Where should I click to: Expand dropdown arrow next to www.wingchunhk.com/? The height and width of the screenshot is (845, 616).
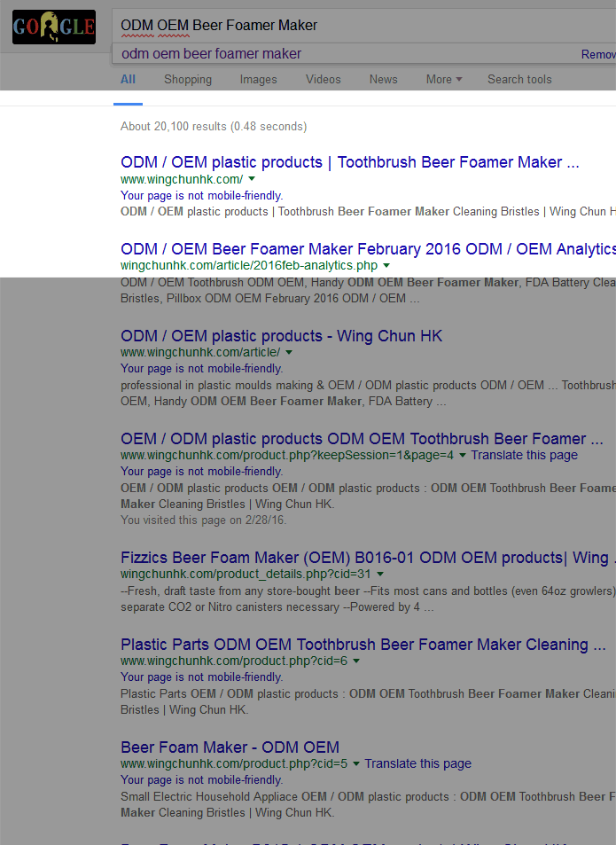tap(252, 179)
